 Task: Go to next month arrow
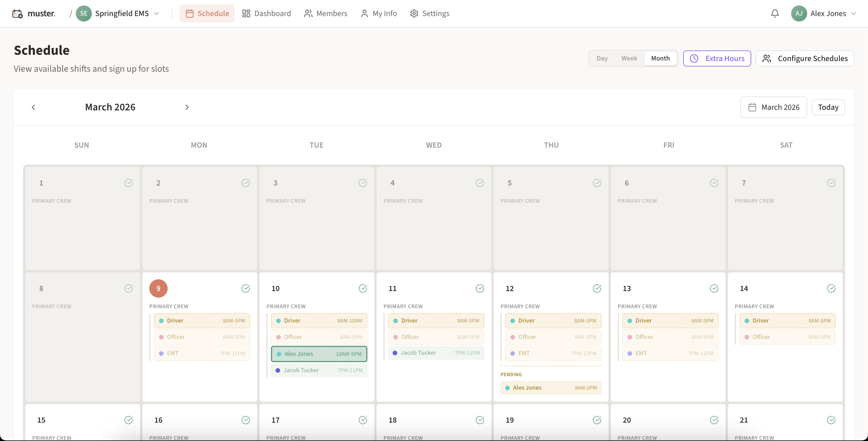coord(187,107)
